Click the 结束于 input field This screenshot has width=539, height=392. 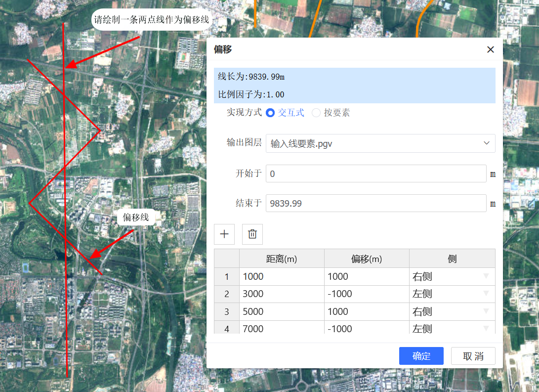376,203
